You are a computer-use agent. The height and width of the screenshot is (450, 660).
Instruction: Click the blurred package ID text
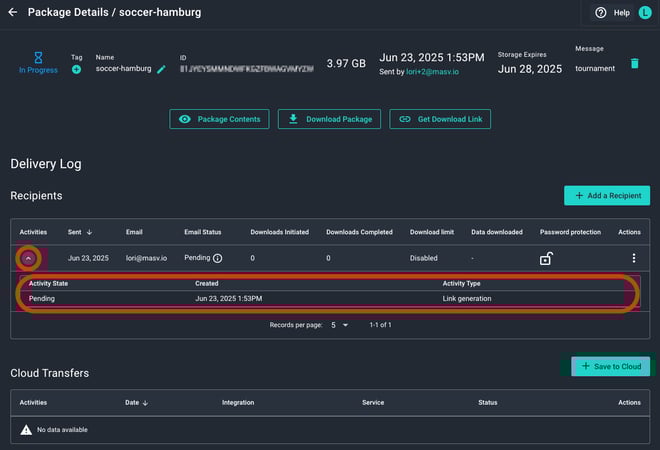pyautogui.click(x=247, y=69)
